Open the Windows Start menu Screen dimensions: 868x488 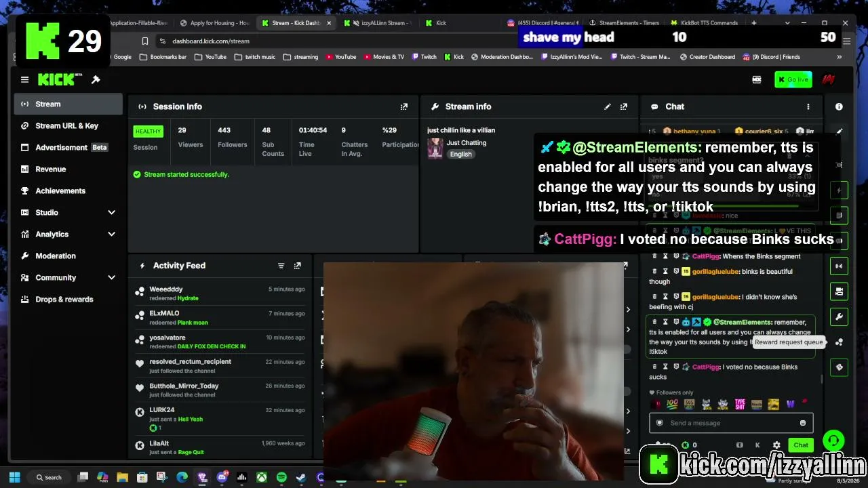[14, 477]
